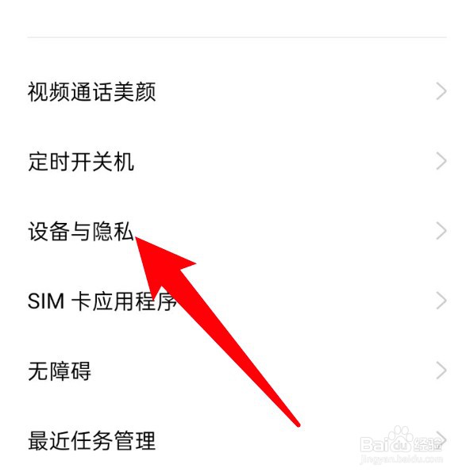Open the jingyan.baidu.com watermark link
The image size is (470, 476).
[x=401, y=459]
